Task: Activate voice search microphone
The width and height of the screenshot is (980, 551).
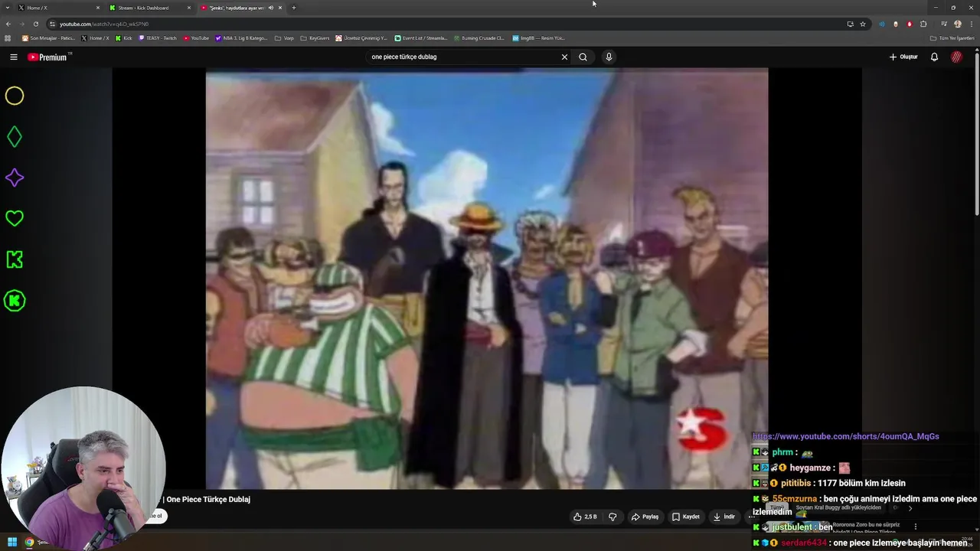Action: click(609, 57)
